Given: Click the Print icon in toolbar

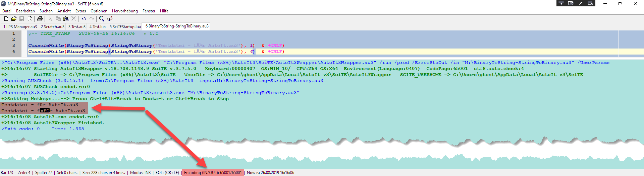Looking at the screenshot, I should click(40, 19).
